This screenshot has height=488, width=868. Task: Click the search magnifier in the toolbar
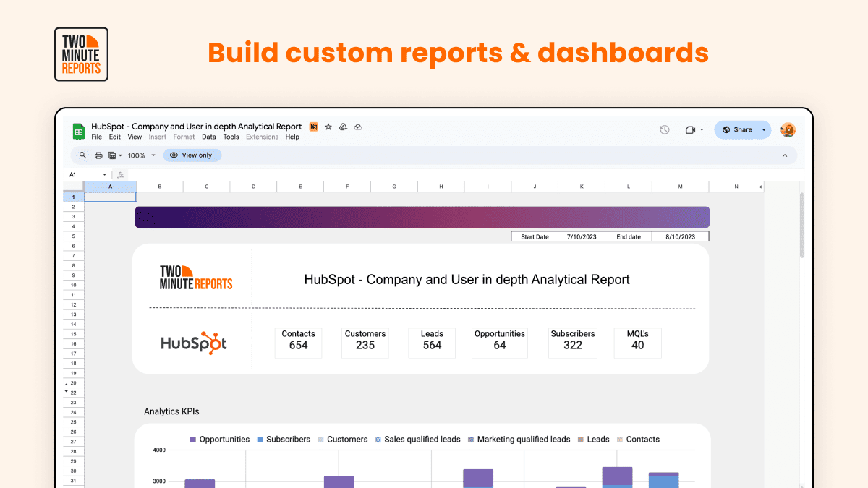click(83, 155)
